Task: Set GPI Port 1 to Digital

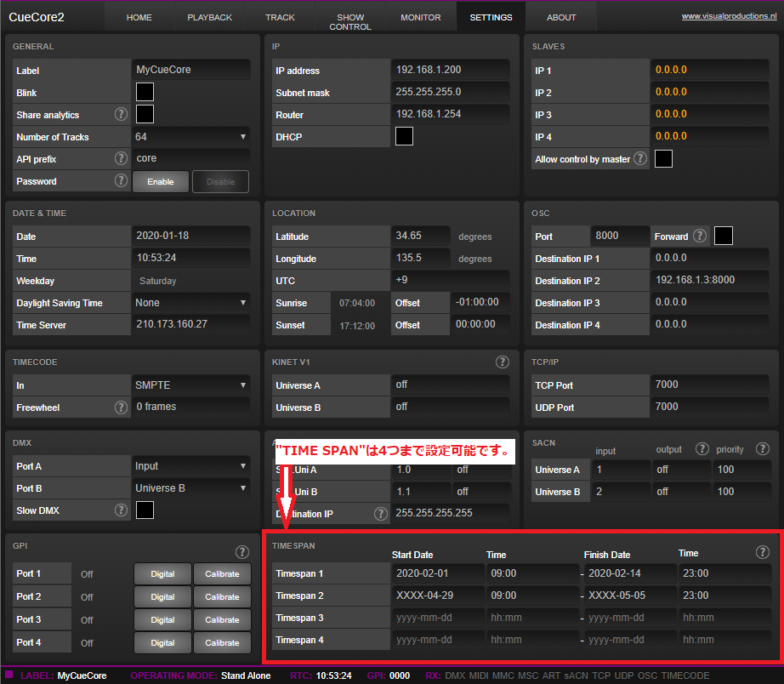Action: coord(162,574)
